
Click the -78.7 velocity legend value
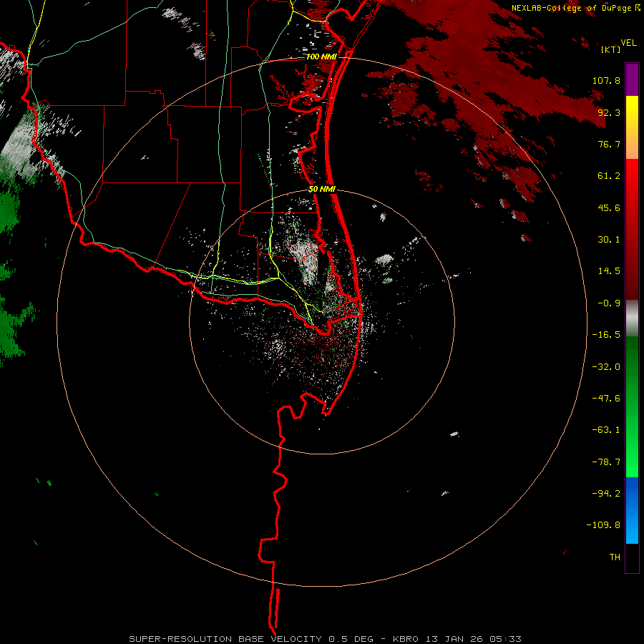pyautogui.click(x=606, y=462)
